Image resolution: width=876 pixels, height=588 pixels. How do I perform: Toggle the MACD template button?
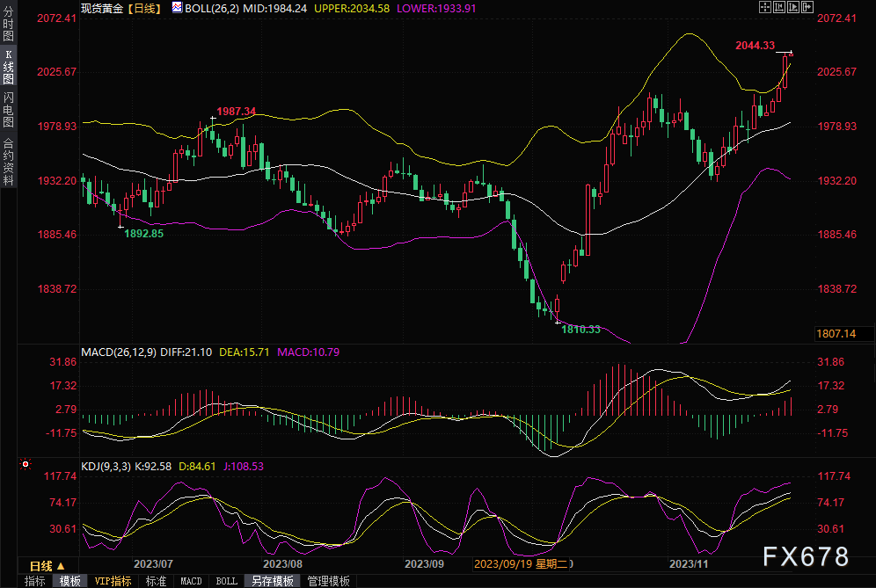[x=191, y=581]
